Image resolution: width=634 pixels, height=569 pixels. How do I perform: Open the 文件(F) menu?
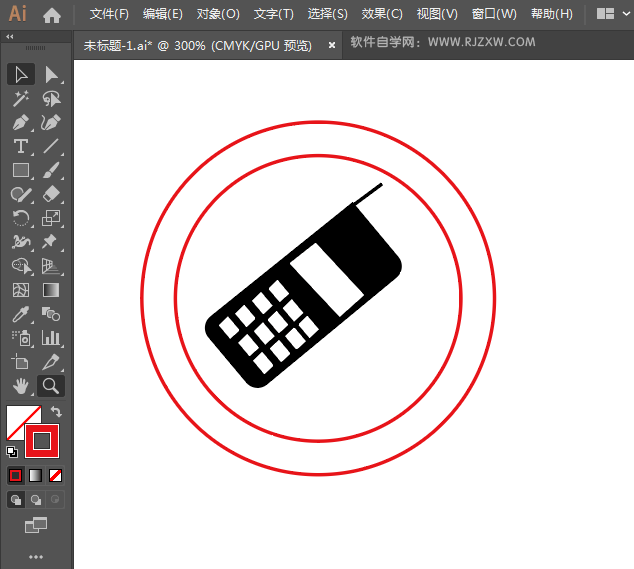pyautogui.click(x=109, y=14)
